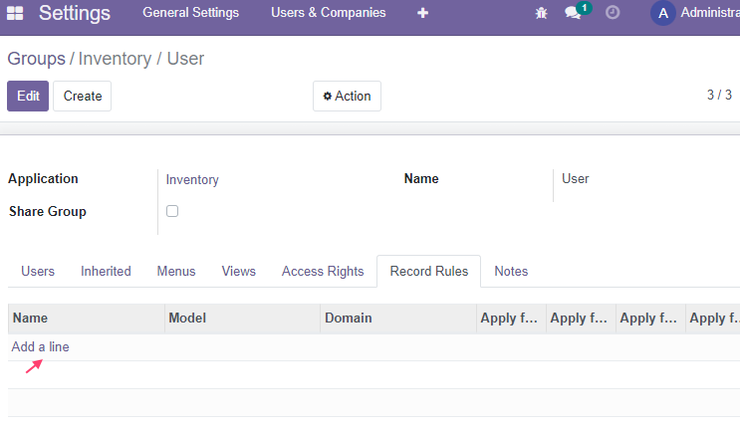Click the Inventory / User breadcrumb text
Image resolution: width=740 pixels, height=429 pixels.
(x=141, y=59)
